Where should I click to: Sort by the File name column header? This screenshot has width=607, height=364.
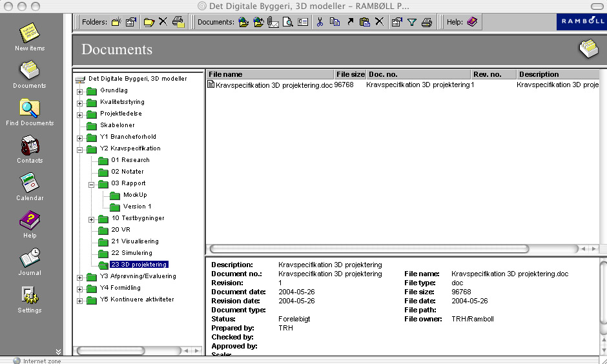[x=269, y=74]
